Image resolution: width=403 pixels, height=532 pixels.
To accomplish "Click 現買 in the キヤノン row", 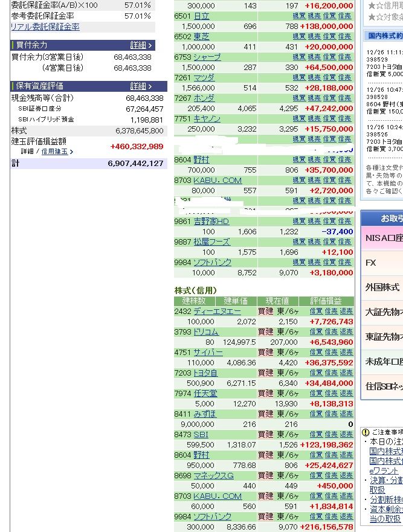I will [x=299, y=118].
